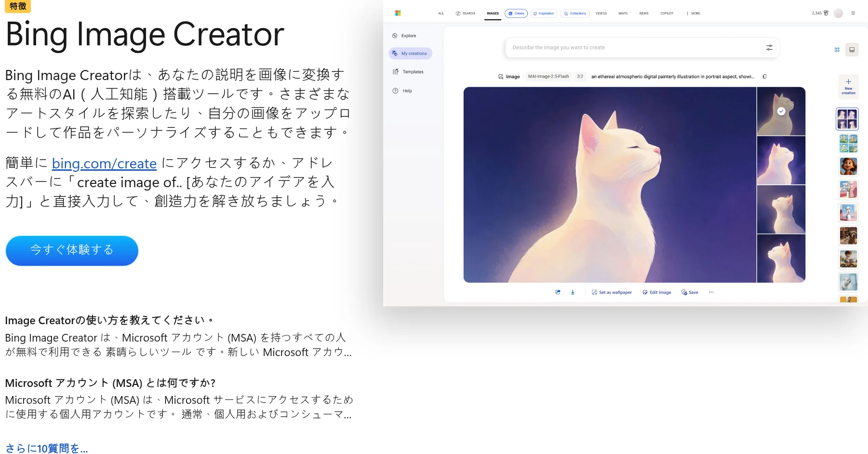Viewport: 868px width, 454px height.
Task: Open the VIDEOS tab
Action: pos(601,14)
